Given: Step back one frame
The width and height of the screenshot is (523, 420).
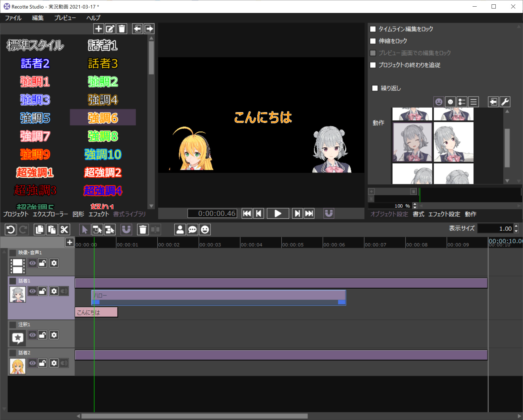Looking at the screenshot, I should tap(258, 213).
